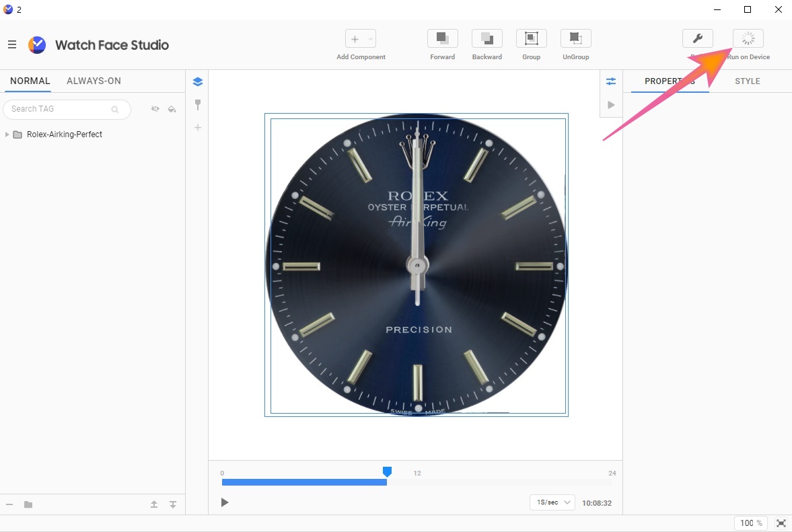This screenshot has width=792, height=532.
Task: Switch to the ALWAYS-ON tab
Action: tap(94, 81)
